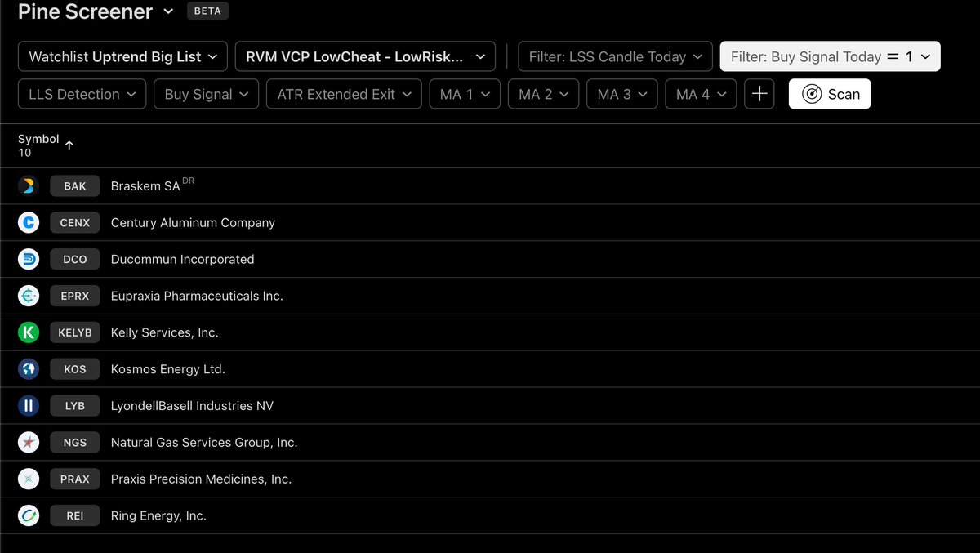980x553 pixels.
Task: Open the Watchlist Uptrend Big List dropdown
Action: click(x=122, y=56)
